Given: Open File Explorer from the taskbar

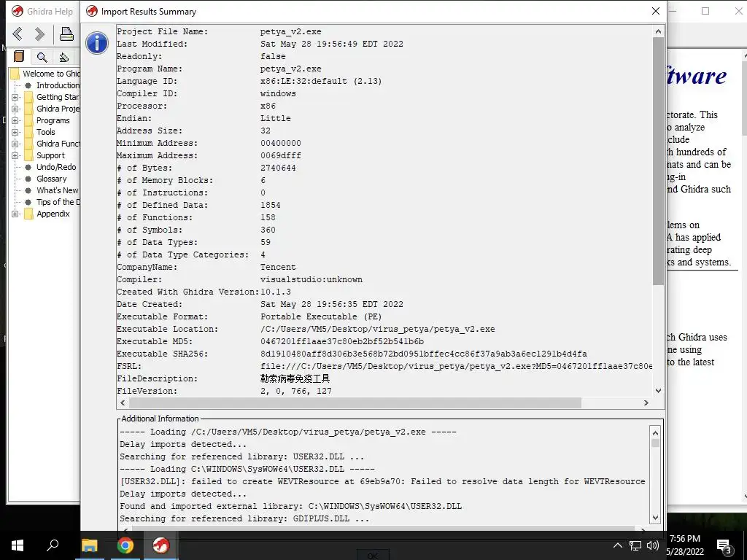Looking at the screenshot, I should point(89,545).
